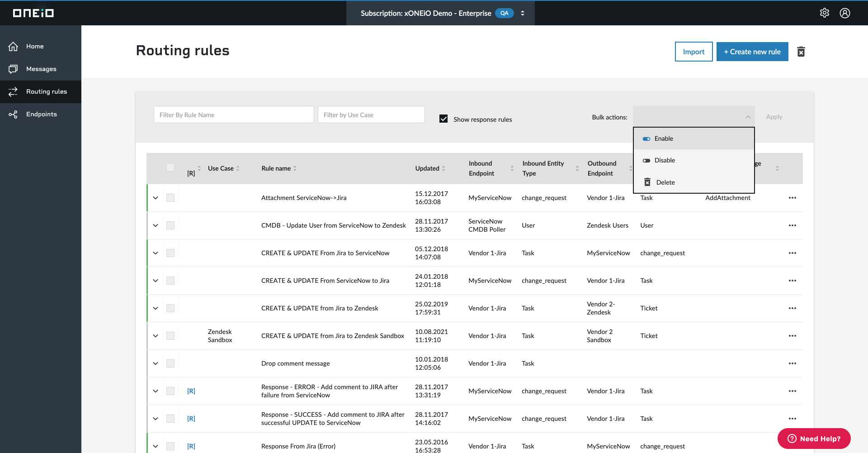Click the [R] link on Response SUCCESS rule

[x=191, y=419]
